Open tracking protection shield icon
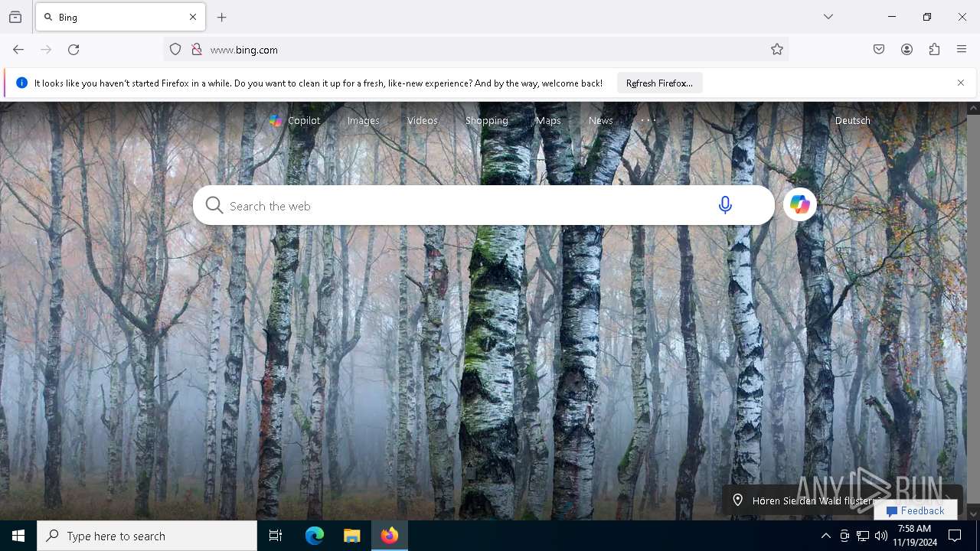 [x=175, y=50]
